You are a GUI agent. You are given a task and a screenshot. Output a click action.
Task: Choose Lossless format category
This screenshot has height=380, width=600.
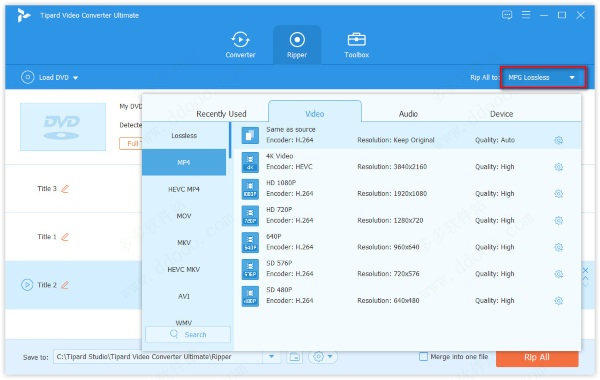pos(184,135)
